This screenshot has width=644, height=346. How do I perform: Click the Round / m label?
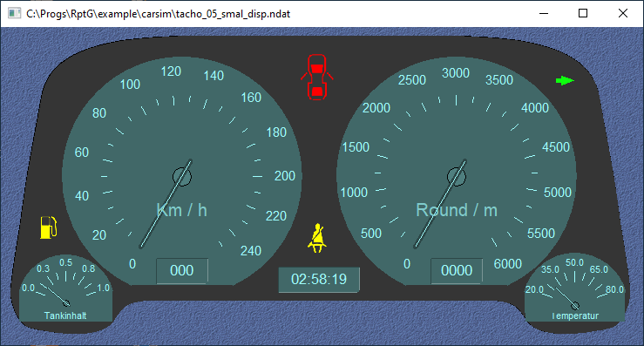[457, 210]
